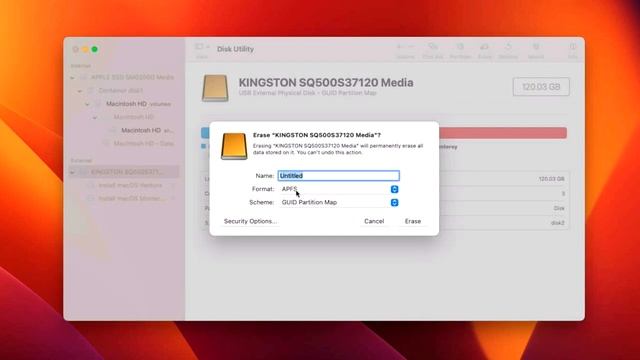640x360 pixels.
Task: Click the yellow minimize window button
Action: click(85, 49)
